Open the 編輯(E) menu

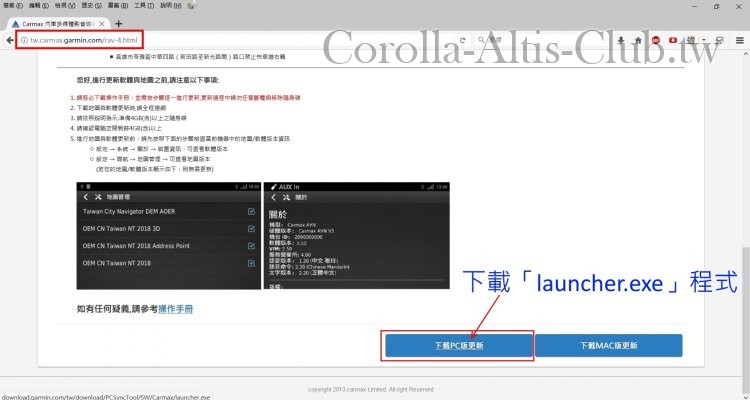click(39, 6)
